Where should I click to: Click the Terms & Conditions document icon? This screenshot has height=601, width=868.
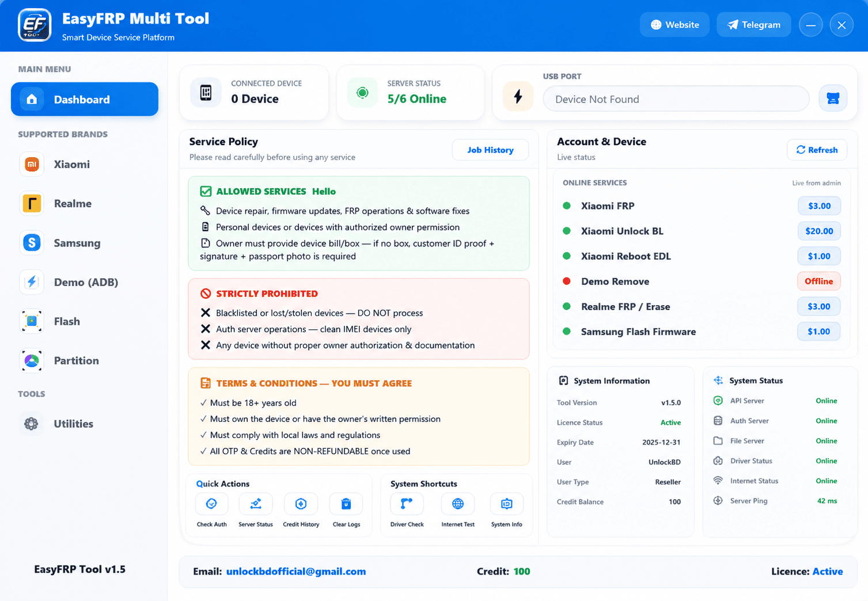[206, 383]
